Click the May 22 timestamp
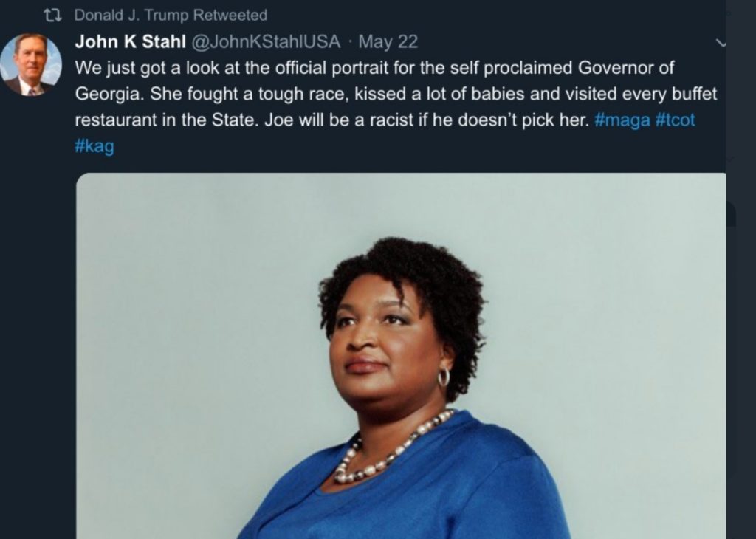The image size is (756, 539). (x=388, y=42)
